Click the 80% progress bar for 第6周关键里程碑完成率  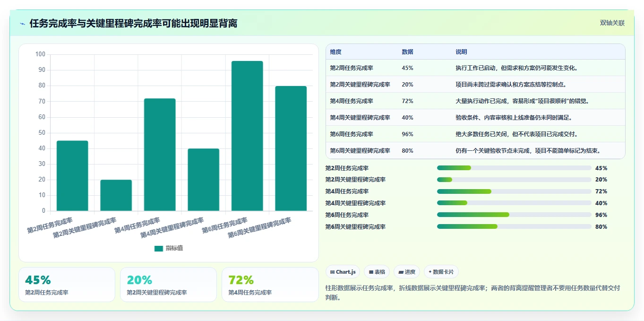tap(514, 227)
